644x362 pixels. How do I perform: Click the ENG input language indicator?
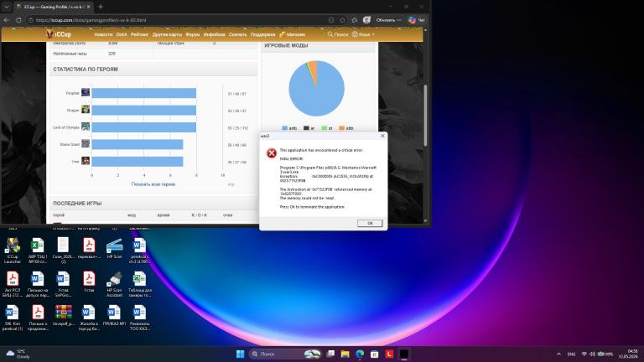(x=571, y=354)
